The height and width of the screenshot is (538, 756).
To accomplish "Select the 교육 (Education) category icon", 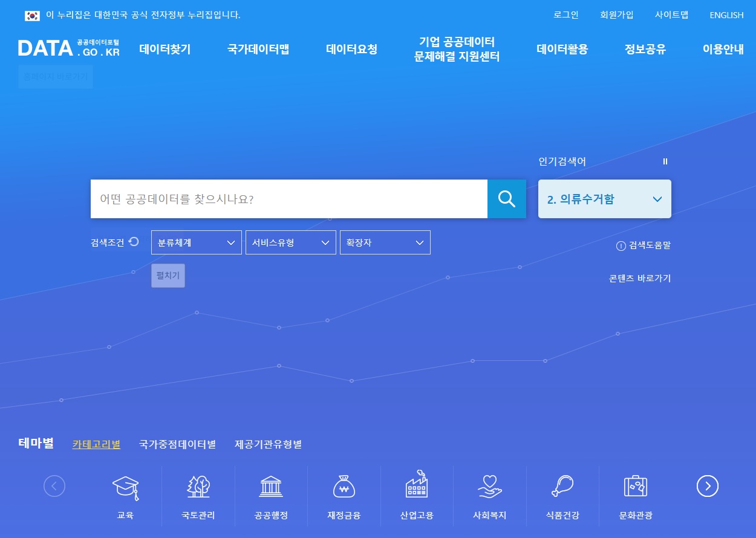I will coord(125,496).
